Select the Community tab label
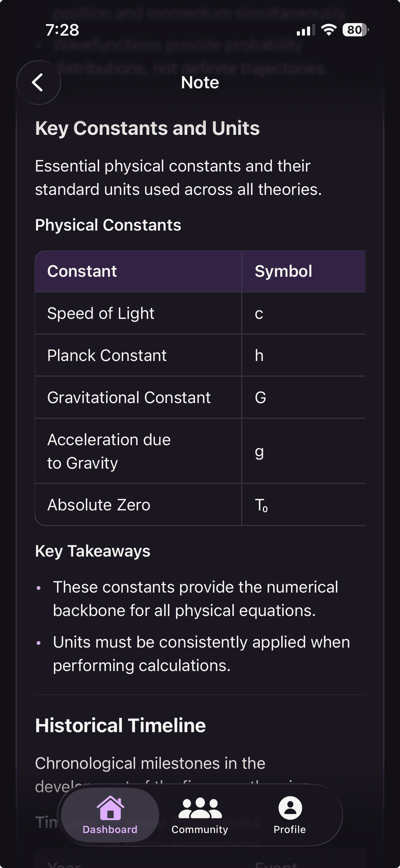 (x=200, y=829)
